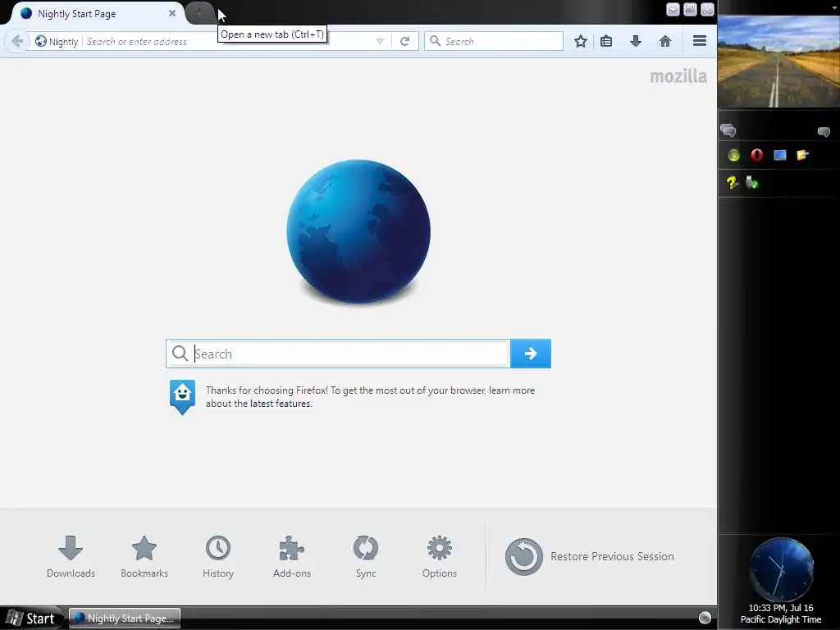Open Downloads from the start page
Image resolution: width=840 pixels, height=630 pixels.
tap(71, 557)
